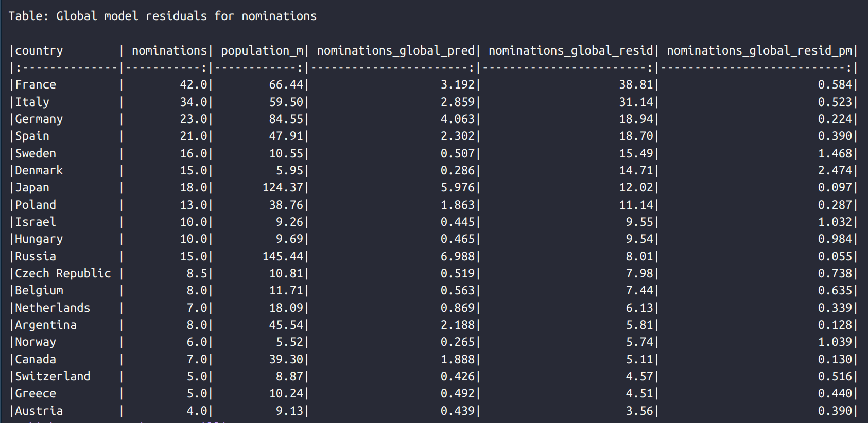Click the 'Czech Republic' row label
Viewport: 868px width, 423px height.
tap(63, 273)
